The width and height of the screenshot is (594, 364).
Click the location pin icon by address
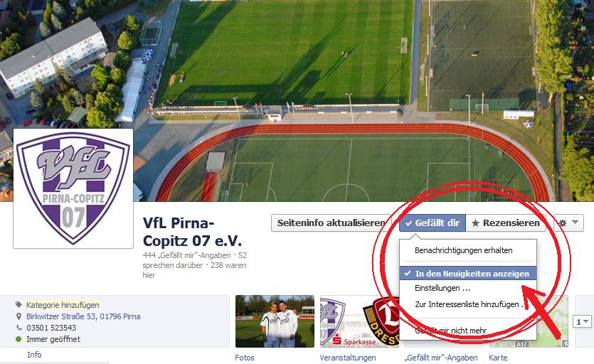18,316
